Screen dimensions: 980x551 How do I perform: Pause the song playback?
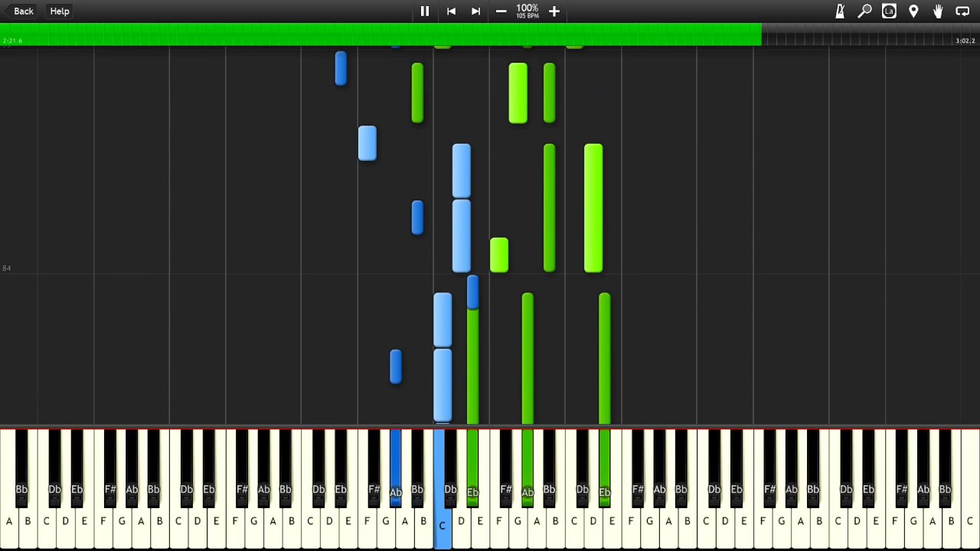pos(425,11)
